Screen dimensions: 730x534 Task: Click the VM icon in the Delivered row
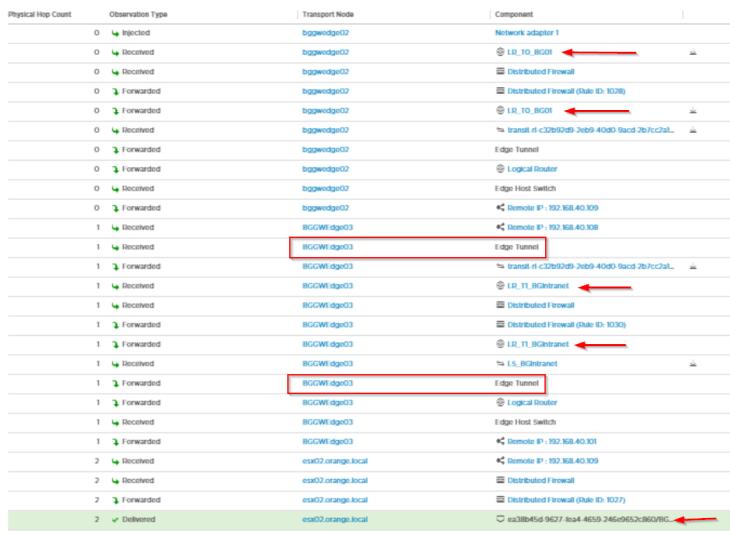coord(500,519)
